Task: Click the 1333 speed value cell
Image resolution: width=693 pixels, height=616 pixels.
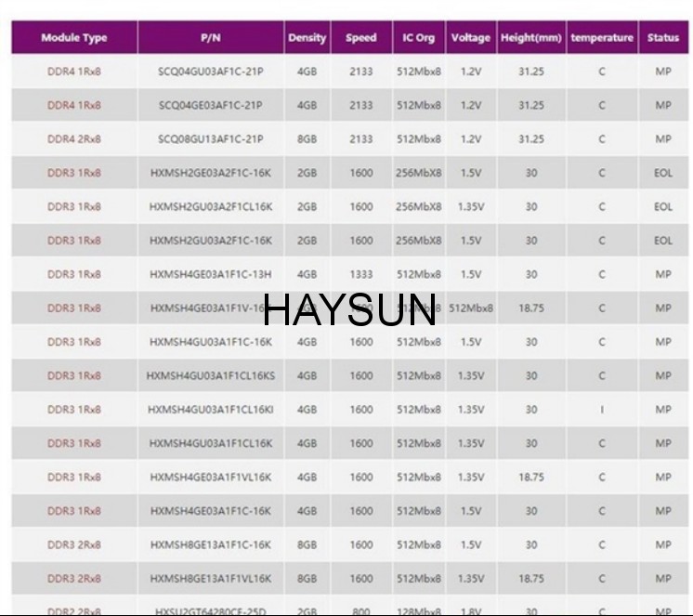Action: point(361,274)
